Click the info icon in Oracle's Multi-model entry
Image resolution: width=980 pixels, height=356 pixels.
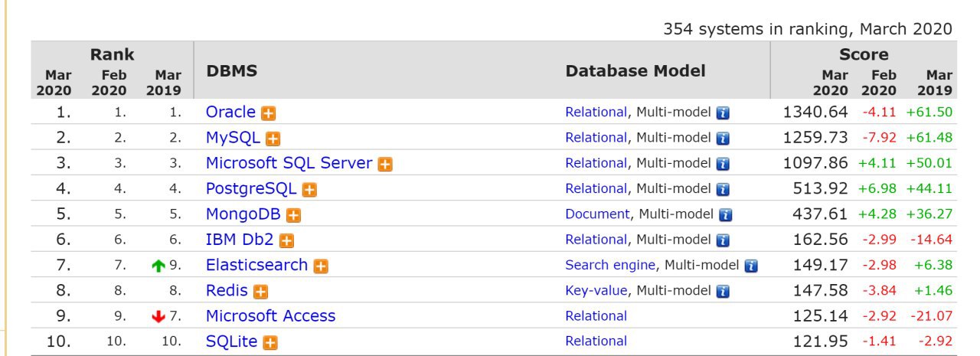723,113
